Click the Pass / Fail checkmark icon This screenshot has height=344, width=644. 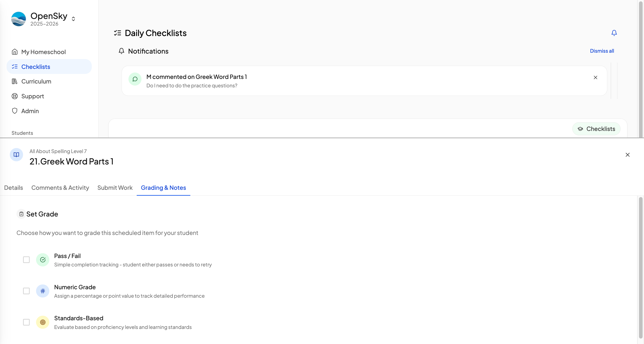[x=43, y=260]
